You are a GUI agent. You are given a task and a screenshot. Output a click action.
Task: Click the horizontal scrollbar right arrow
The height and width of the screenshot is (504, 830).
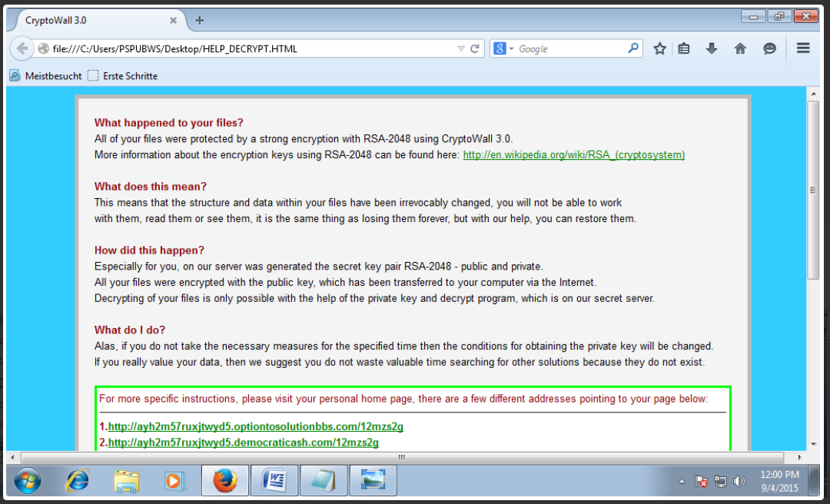799,457
